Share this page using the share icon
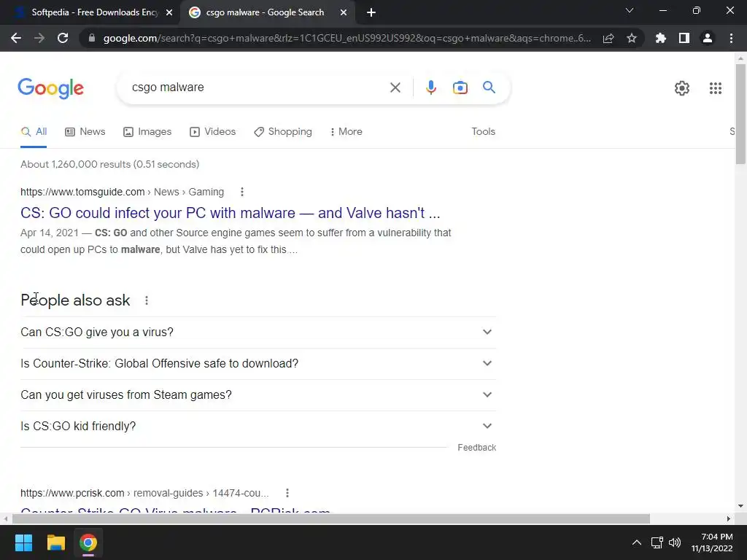 point(608,38)
